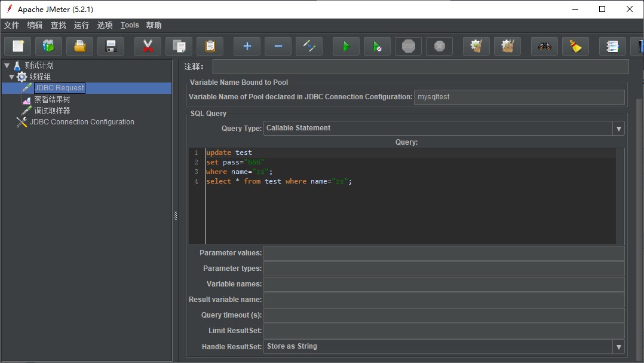
Task: Select JDBC Request in the tree
Action: pyautogui.click(x=60, y=88)
